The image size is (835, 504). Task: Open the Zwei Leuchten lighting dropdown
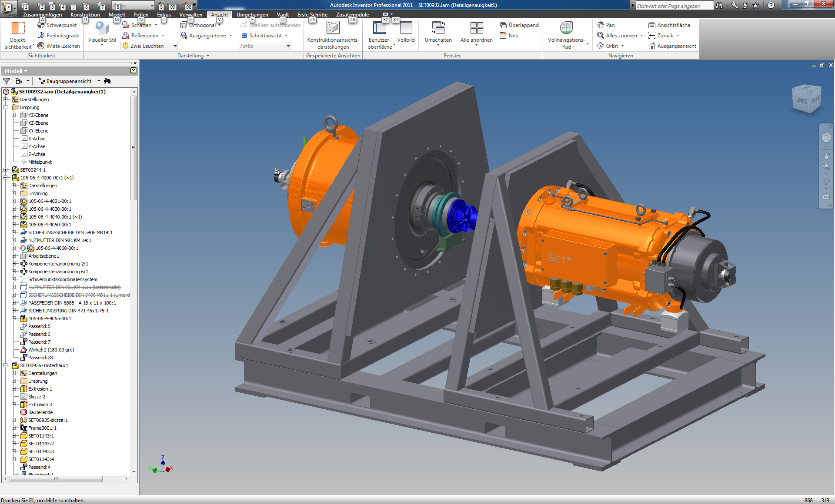pos(175,46)
